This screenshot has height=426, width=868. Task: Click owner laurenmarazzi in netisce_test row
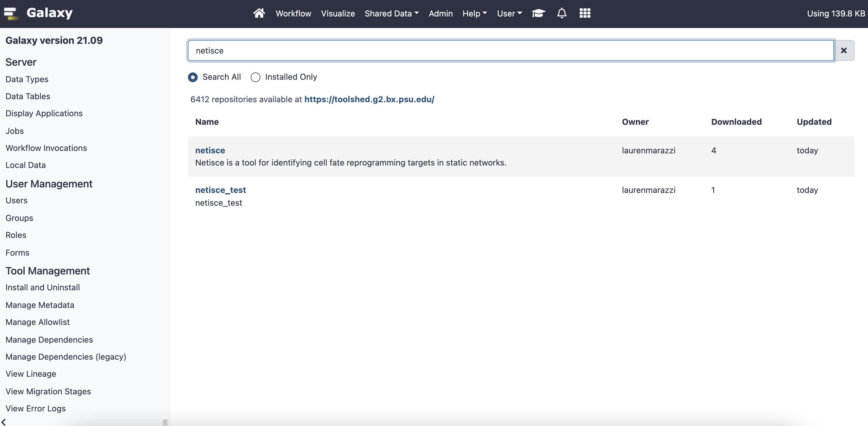(x=648, y=190)
